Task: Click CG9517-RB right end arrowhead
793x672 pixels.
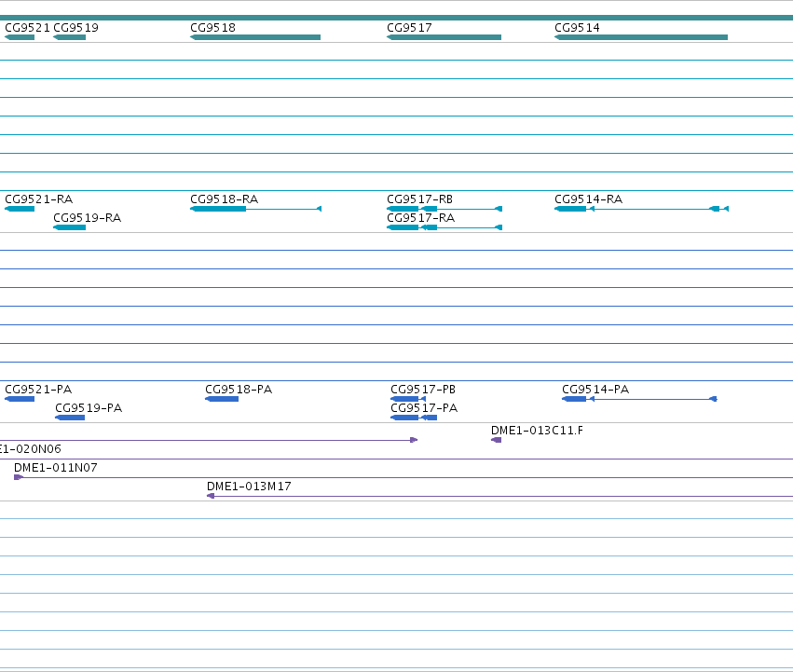Action: click(x=499, y=209)
